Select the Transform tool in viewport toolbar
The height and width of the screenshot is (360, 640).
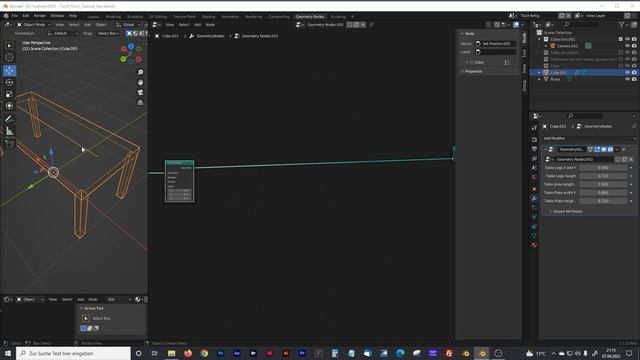coord(9,106)
